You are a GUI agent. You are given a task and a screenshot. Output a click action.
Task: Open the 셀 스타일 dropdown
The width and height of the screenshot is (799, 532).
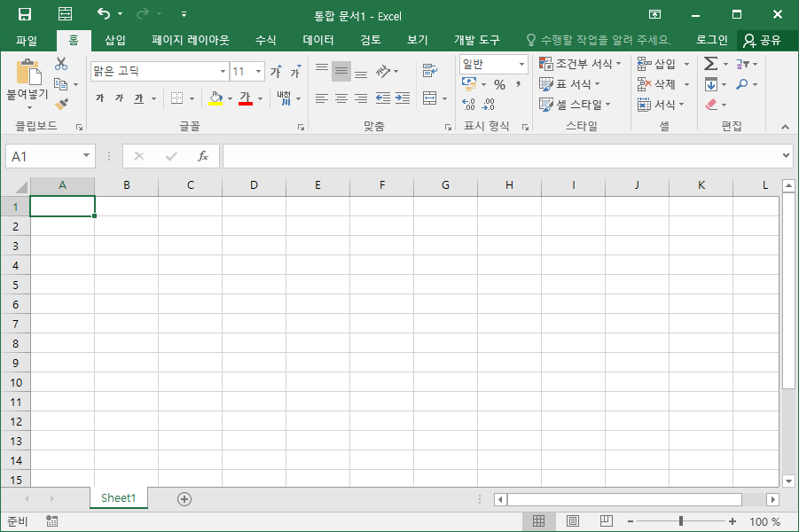click(576, 105)
